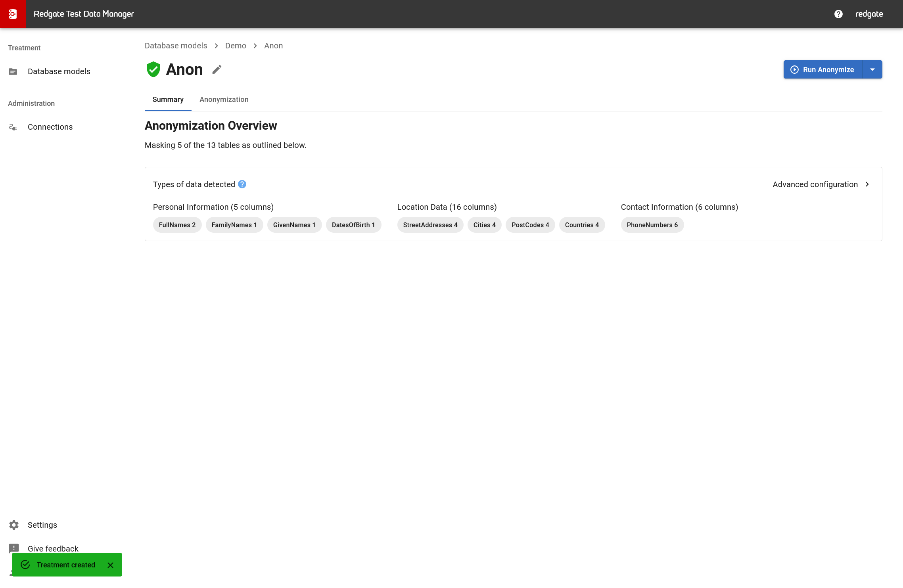Dismiss the Treatment created notification
The image size is (903, 588).
coord(111,565)
